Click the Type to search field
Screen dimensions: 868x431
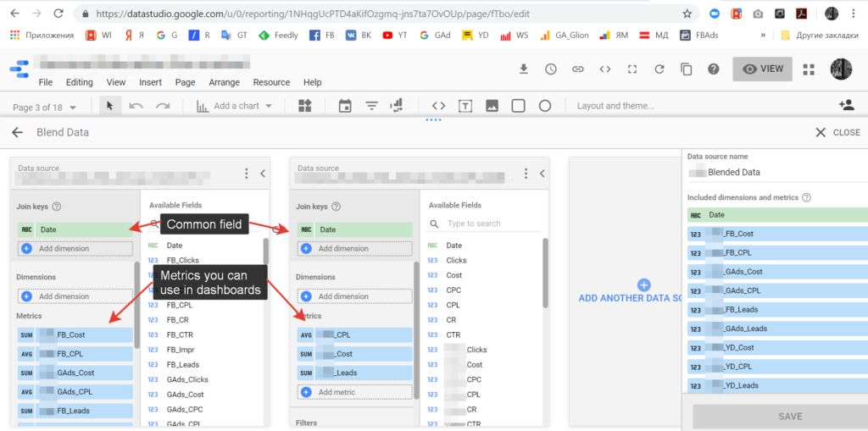click(487, 224)
